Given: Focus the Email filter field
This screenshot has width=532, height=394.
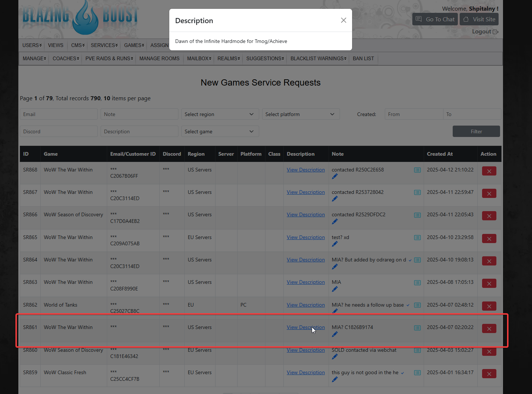Looking at the screenshot, I should click(59, 114).
